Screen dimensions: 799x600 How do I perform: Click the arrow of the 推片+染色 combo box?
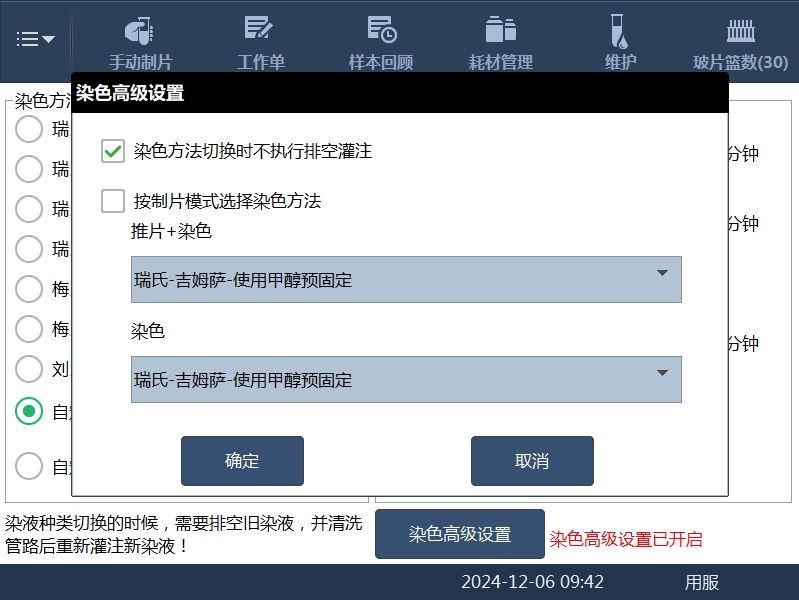[662, 273]
